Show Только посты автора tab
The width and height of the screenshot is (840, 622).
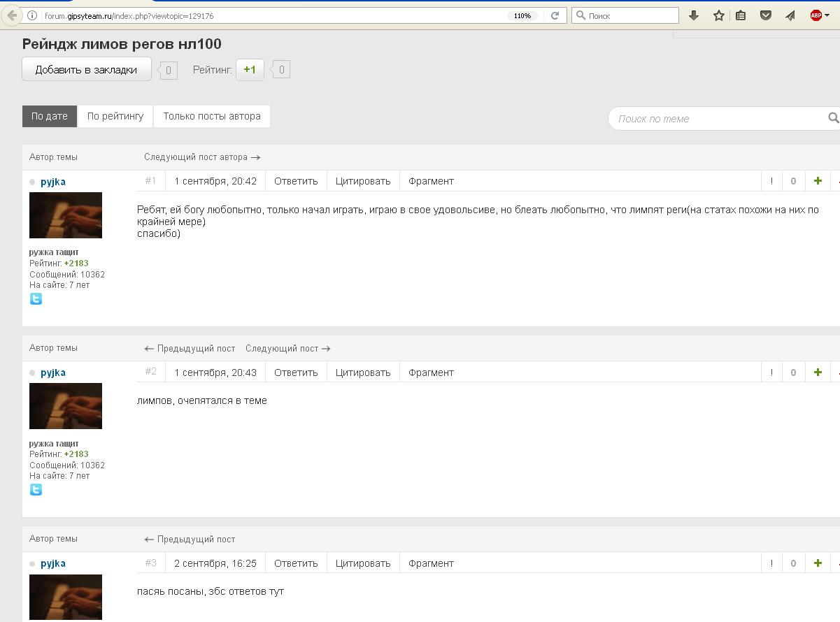tap(212, 116)
